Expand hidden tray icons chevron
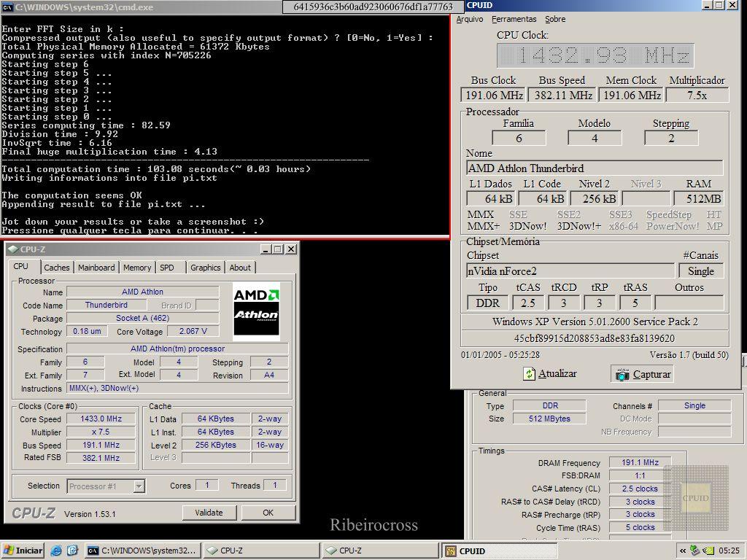 683,551
